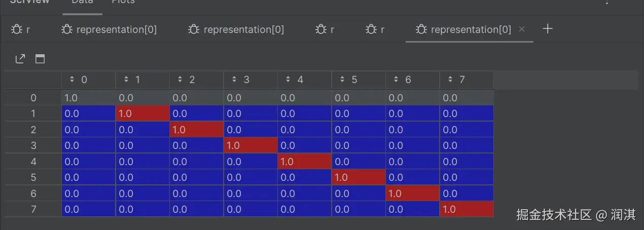Sort the table by column 0 arrows

pyautogui.click(x=72, y=80)
